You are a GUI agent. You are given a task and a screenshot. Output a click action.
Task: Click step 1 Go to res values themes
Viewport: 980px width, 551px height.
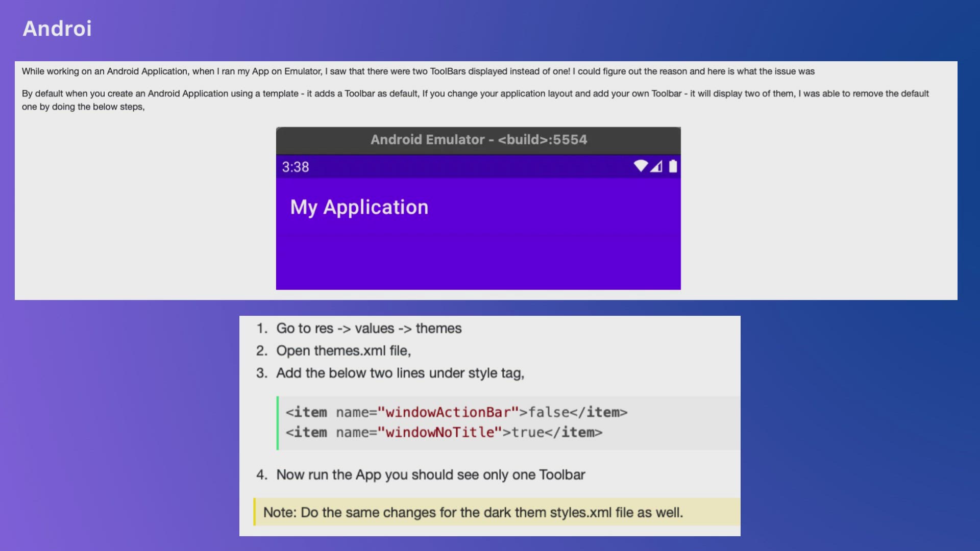coord(369,329)
